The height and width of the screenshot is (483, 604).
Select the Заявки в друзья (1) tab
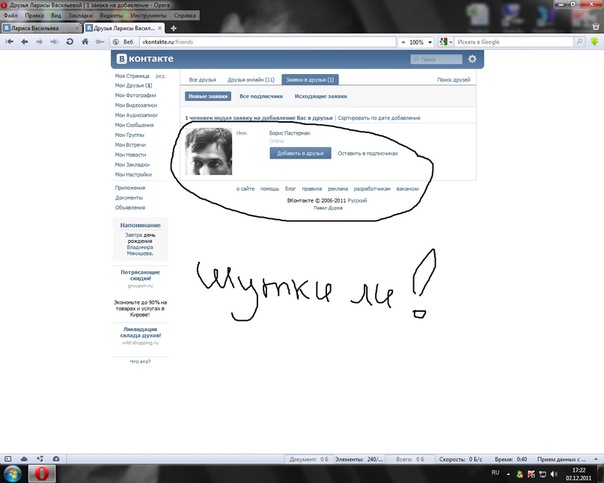(x=310, y=80)
